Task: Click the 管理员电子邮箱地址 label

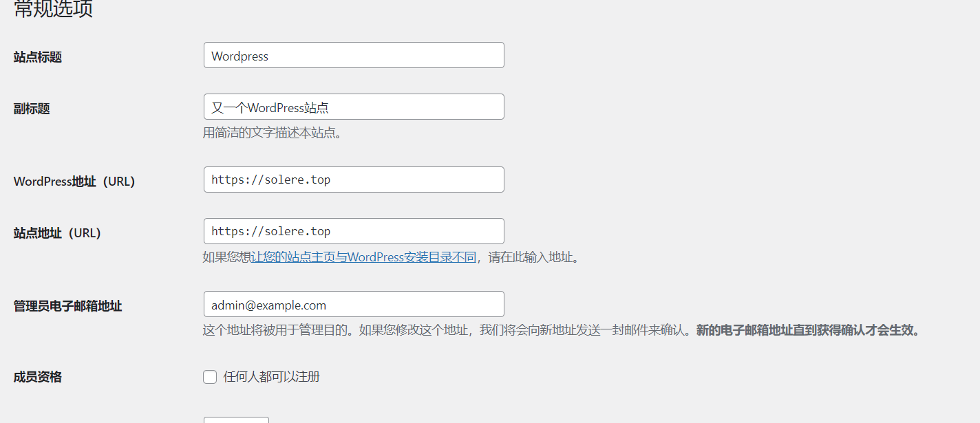Action: [68, 306]
